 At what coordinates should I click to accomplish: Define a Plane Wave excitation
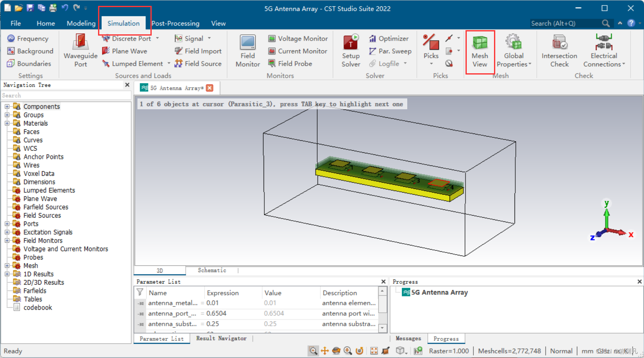[x=125, y=51]
